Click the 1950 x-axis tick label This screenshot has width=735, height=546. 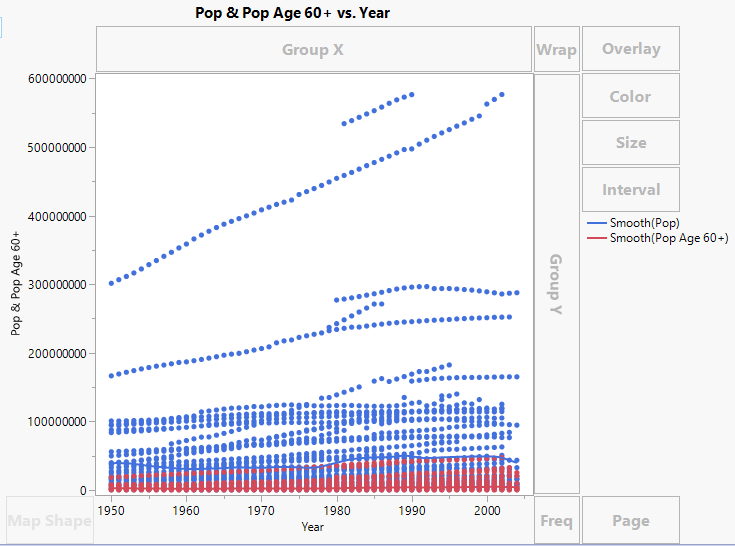[110, 510]
